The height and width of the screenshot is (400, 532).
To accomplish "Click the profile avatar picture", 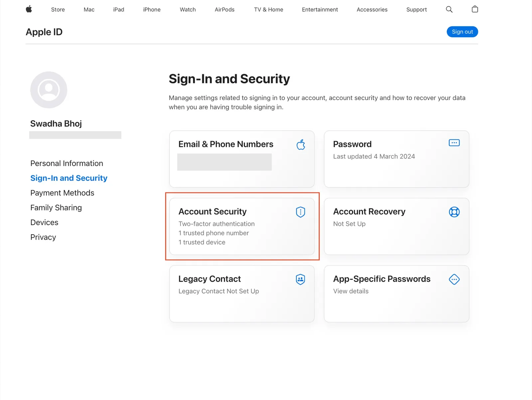I will (x=49, y=90).
